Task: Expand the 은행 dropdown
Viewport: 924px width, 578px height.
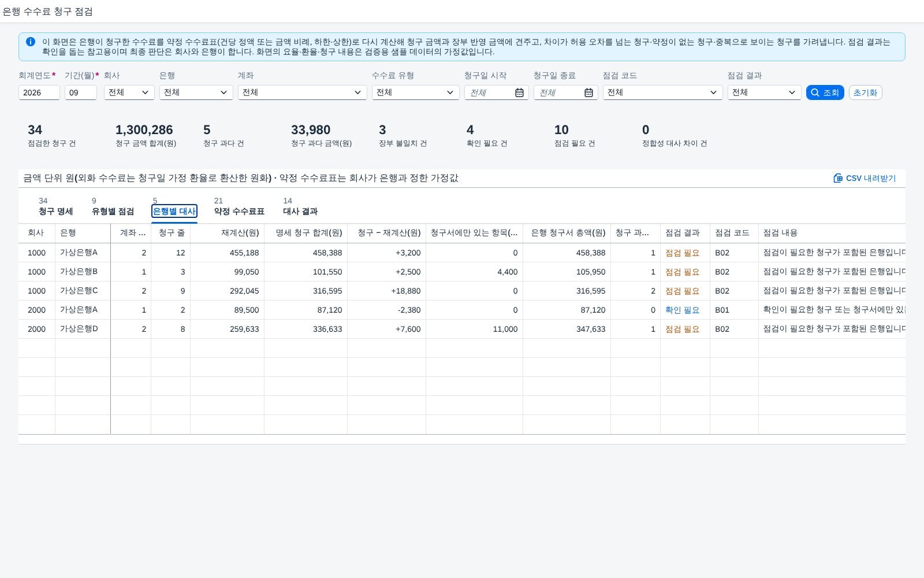Action: point(196,92)
